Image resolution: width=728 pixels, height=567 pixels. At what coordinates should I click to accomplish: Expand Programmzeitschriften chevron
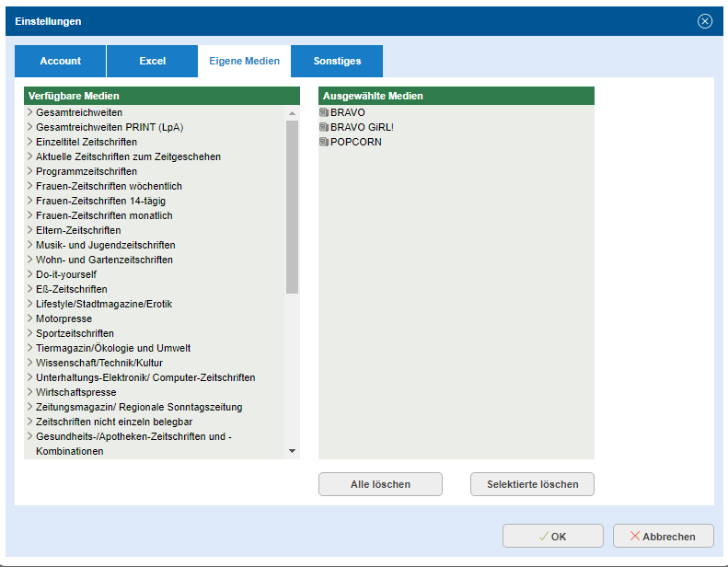coord(30,172)
